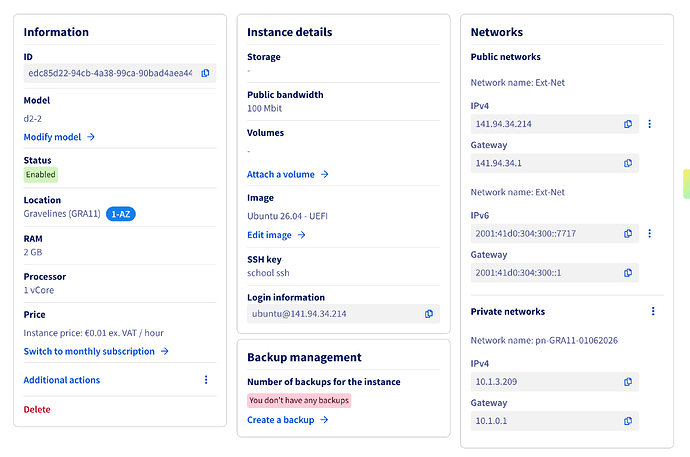Open the Additional actions link
The height and width of the screenshot is (457, 690).
point(62,380)
